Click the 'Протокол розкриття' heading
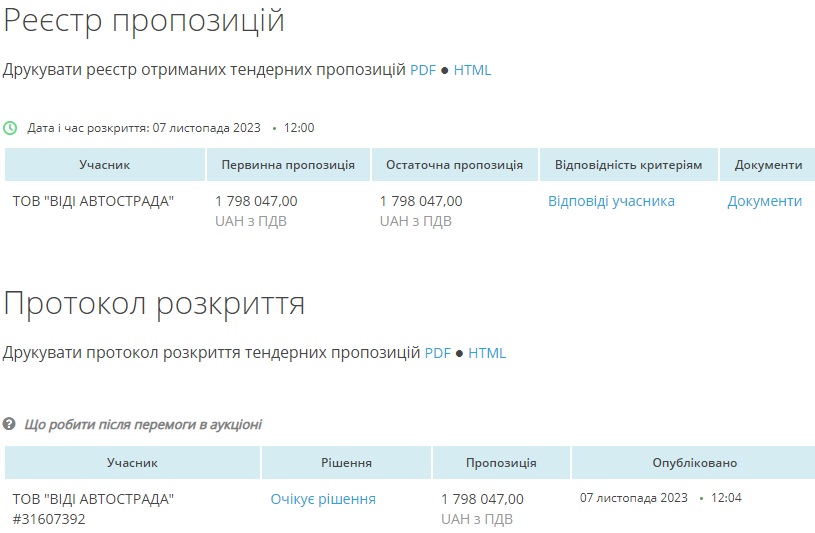The image size is (815, 533). [x=154, y=303]
